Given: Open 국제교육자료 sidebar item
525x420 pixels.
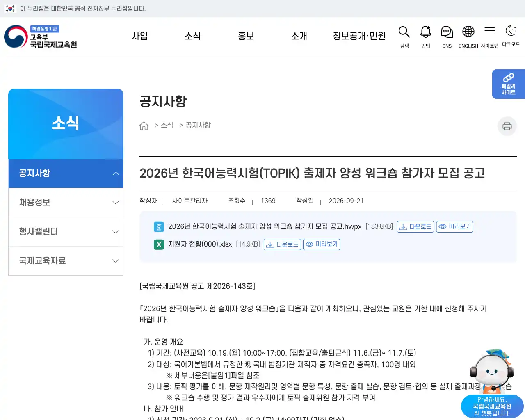Looking at the screenshot, I should pyautogui.click(x=66, y=261).
